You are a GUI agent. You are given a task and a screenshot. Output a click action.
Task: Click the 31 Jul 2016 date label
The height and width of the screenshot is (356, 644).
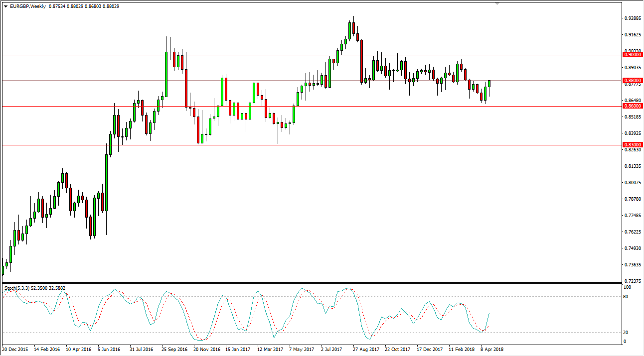tap(142, 350)
